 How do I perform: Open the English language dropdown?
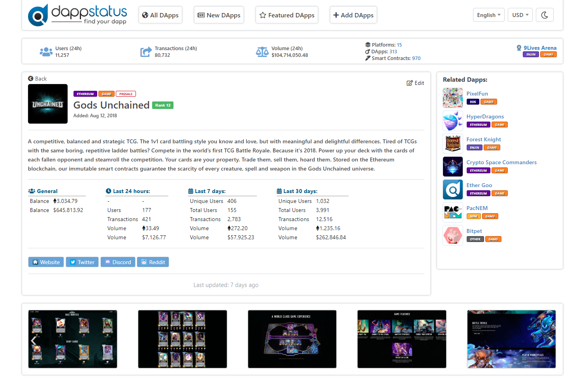pyautogui.click(x=489, y=15)
